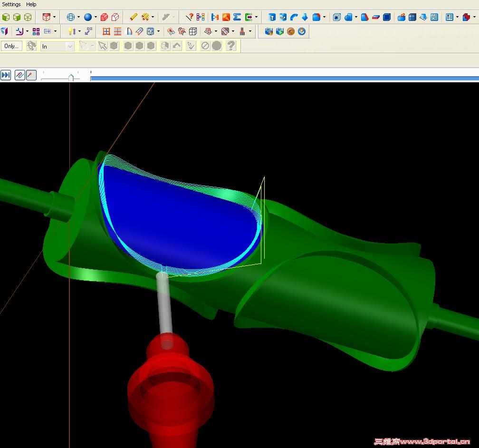The width and height of the screenshot is (479, 448).
Task: Click the blue revolve cylinder icon
Action: [x=283, y=17]
